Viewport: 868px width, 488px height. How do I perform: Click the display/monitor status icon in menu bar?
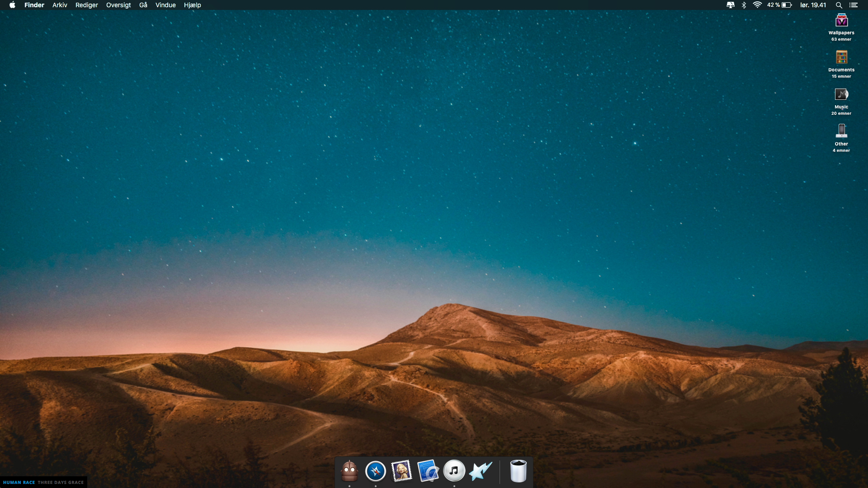(731, 5)
